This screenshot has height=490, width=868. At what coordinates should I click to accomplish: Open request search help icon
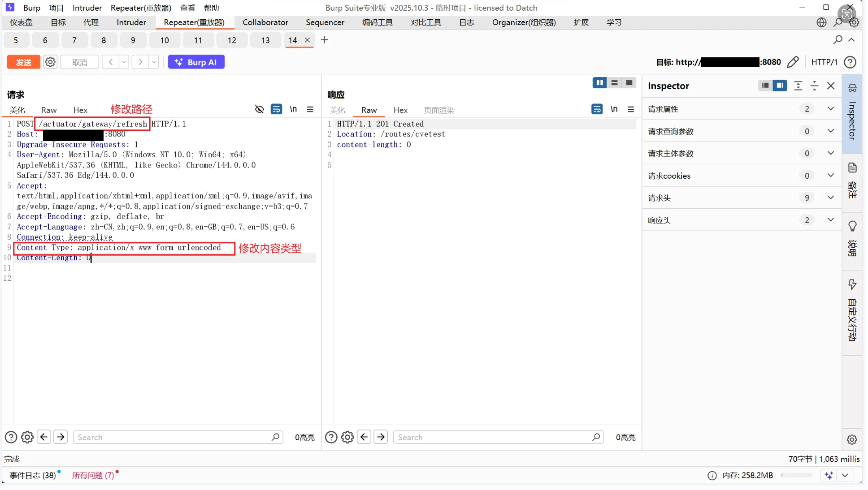pyautogui.click(x=11, y=437)
